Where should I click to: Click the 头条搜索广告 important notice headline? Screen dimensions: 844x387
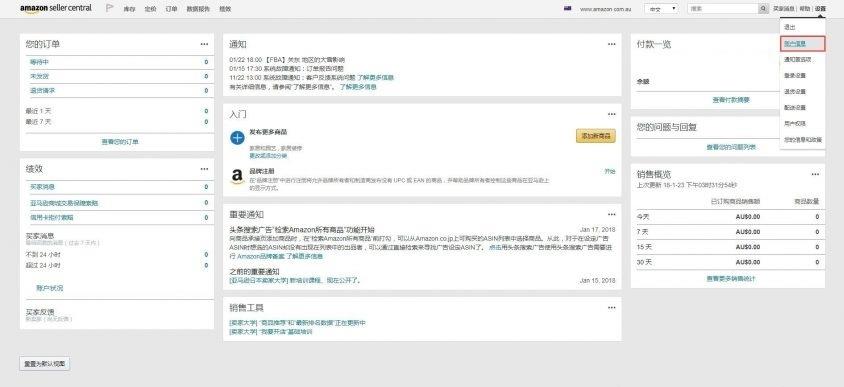click(x=302, y=230)
